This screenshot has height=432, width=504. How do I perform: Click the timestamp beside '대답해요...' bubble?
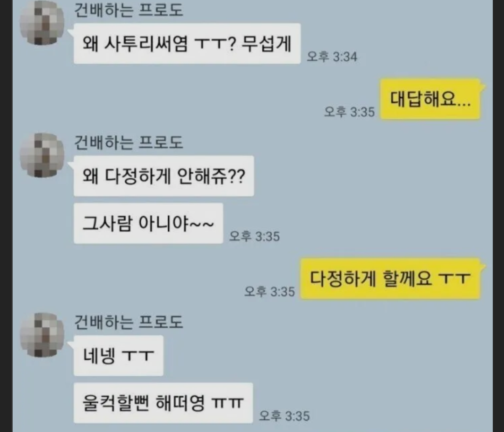pyautogui.click(x=349, y=112)
